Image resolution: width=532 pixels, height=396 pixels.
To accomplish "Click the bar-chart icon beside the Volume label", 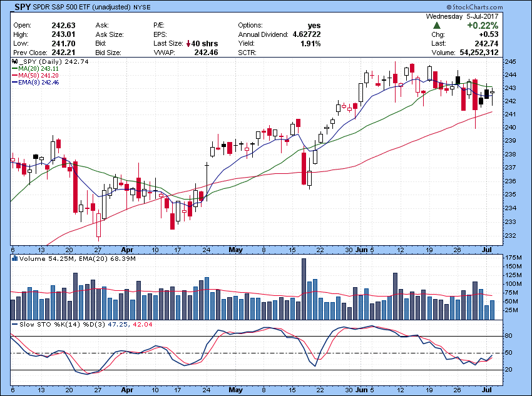I will click(14, 258).
